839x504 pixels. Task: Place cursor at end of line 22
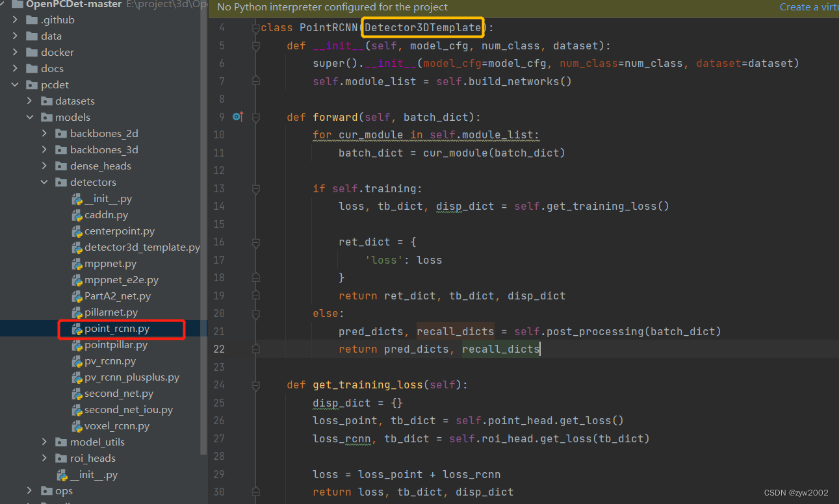click(x=541, y=349)
